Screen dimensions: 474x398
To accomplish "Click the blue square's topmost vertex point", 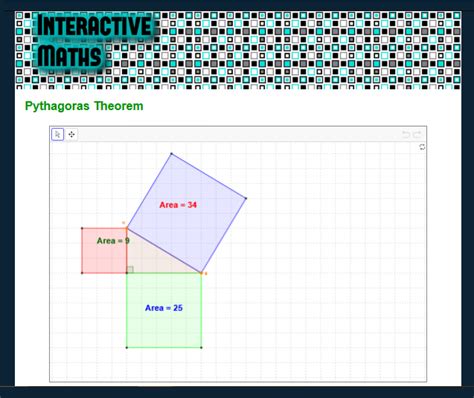I will coord(172,154).
